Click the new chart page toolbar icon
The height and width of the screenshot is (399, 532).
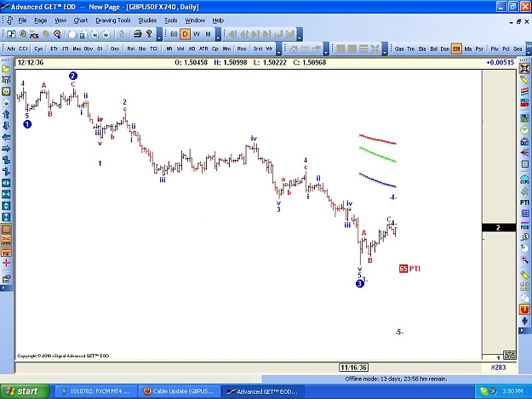(x=11, y=34)
